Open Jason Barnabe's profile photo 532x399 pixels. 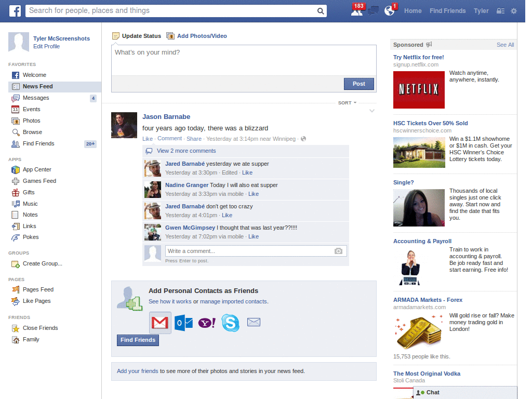tap(124, 125)
